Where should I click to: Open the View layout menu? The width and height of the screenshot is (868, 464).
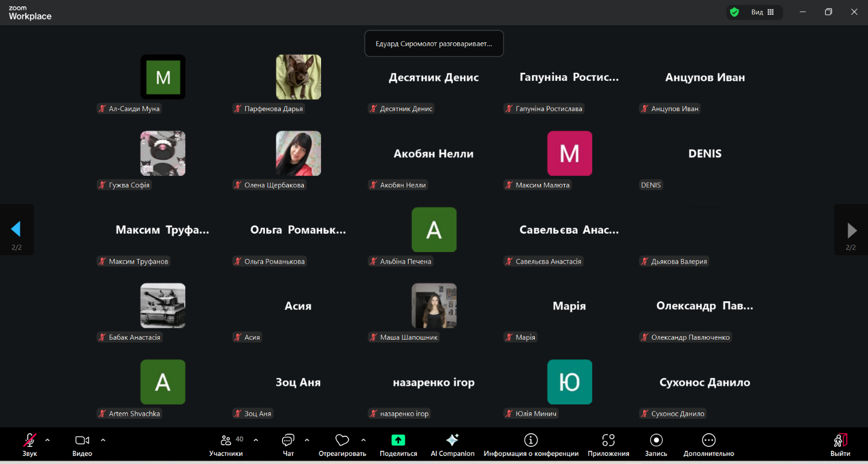coord(763,12)
